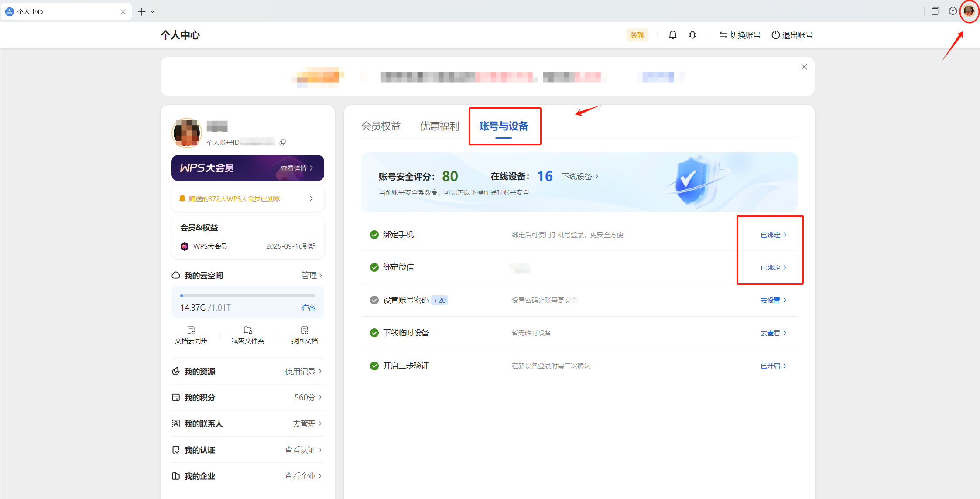
Task: Click the grey check beside 设置账号密码
Action: point(374,300)
